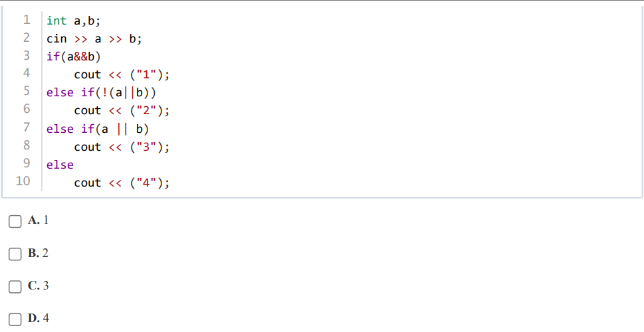Click line number 10 in gutter
The height and width of the screenshot is (332, 644).
click(23, 181)
